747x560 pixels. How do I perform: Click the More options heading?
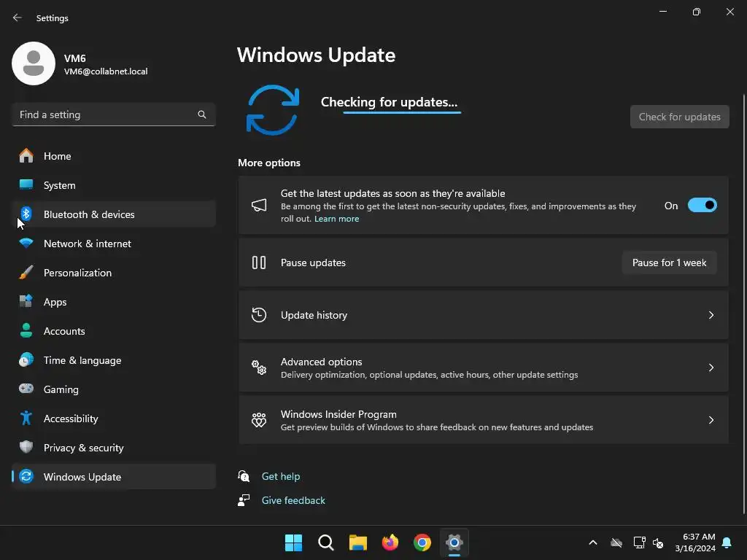click(x=269, y=163)
